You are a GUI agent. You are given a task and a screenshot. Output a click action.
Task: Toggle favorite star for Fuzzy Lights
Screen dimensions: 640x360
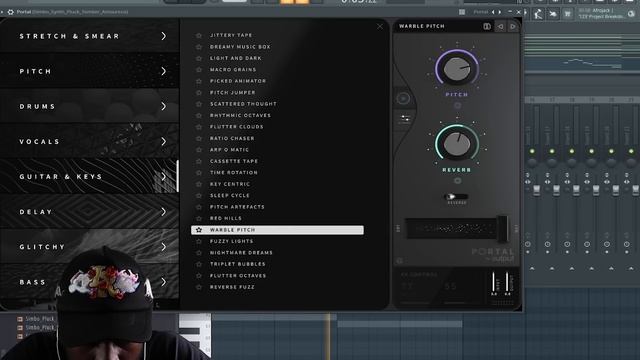pyautogui.click(x=199, y=241)
